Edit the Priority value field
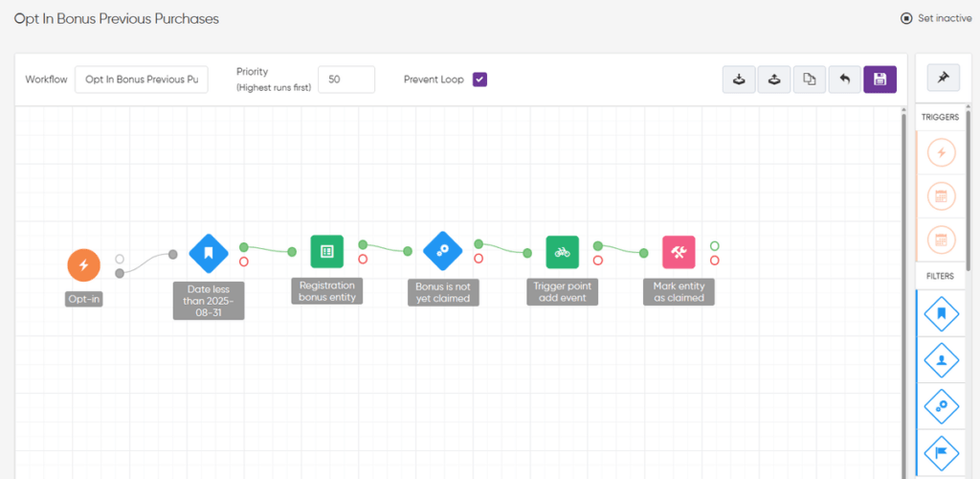The image size is (980, 479). click(x=346, y=80)
